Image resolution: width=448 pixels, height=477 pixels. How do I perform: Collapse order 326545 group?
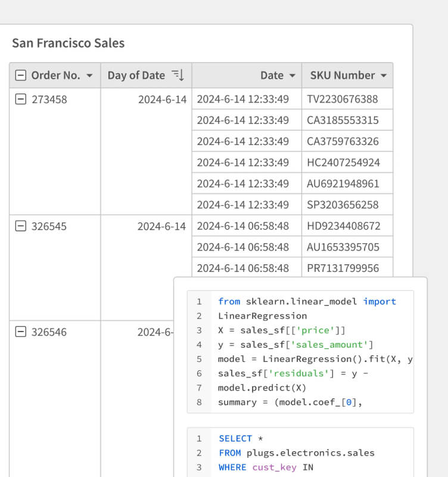21,226
